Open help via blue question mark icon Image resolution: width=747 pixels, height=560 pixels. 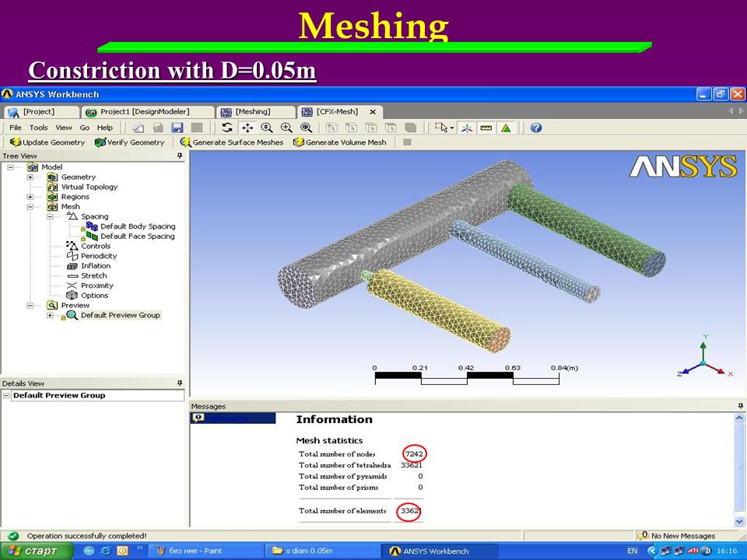point(536,128)
